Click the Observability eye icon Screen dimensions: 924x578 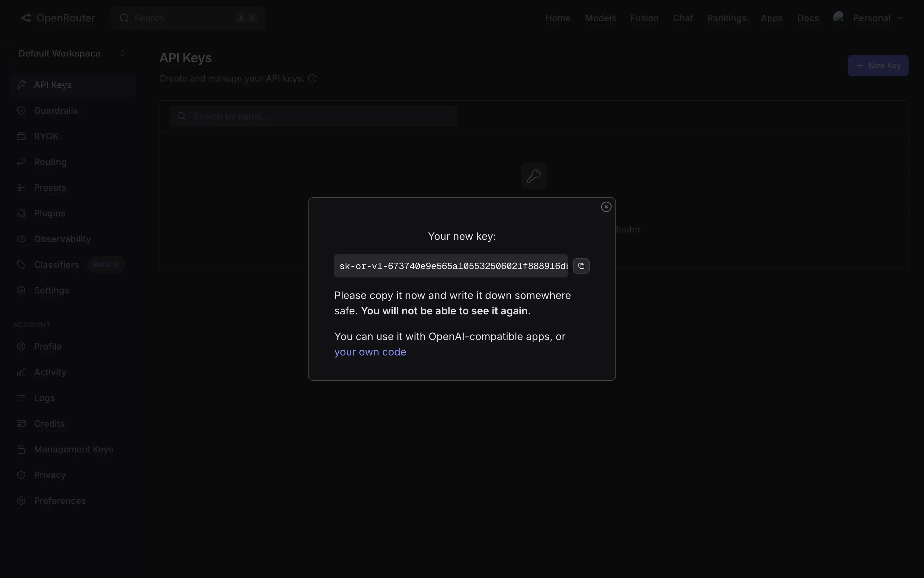21,239
